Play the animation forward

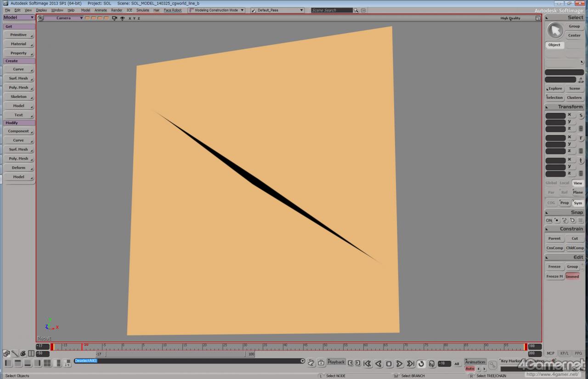click(399, 363)
